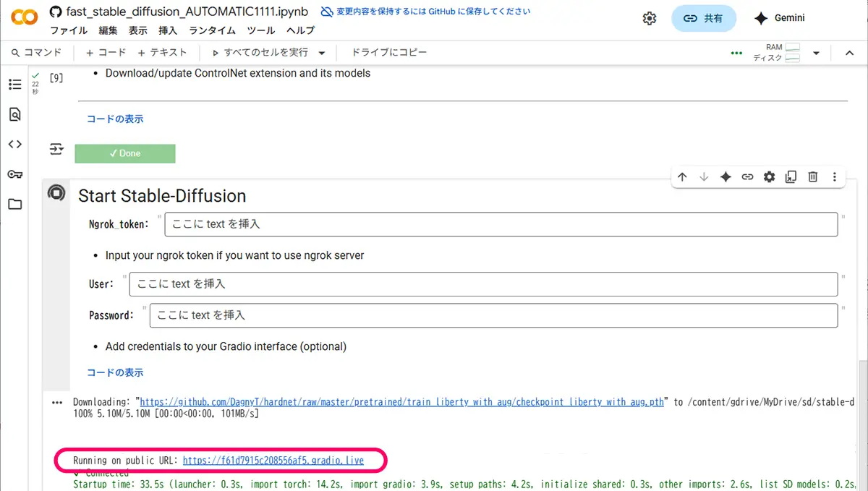The width and height of the screenshot is (868, 491).
Task: Open the Gemini assistant
Action: 780,18
